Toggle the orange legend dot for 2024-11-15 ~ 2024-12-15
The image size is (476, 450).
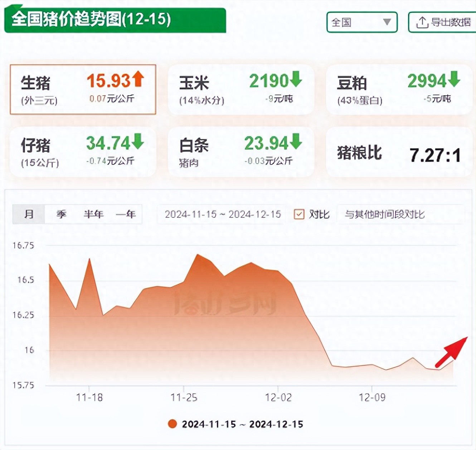coord(173,424)
